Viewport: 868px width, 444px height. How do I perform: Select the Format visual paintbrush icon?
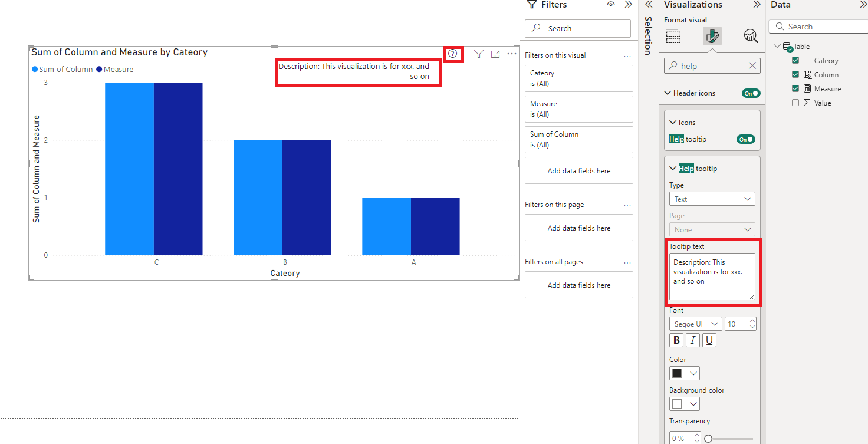pos(712,37)
